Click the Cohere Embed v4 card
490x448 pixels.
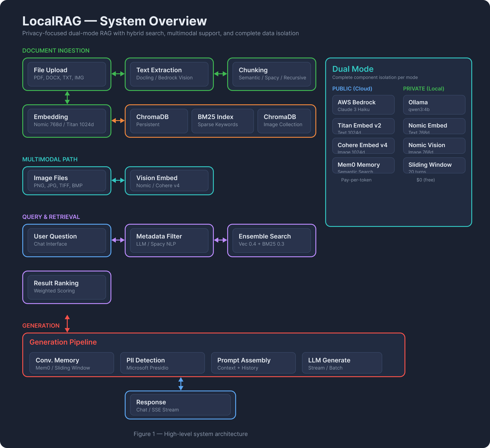click(363, 146)
